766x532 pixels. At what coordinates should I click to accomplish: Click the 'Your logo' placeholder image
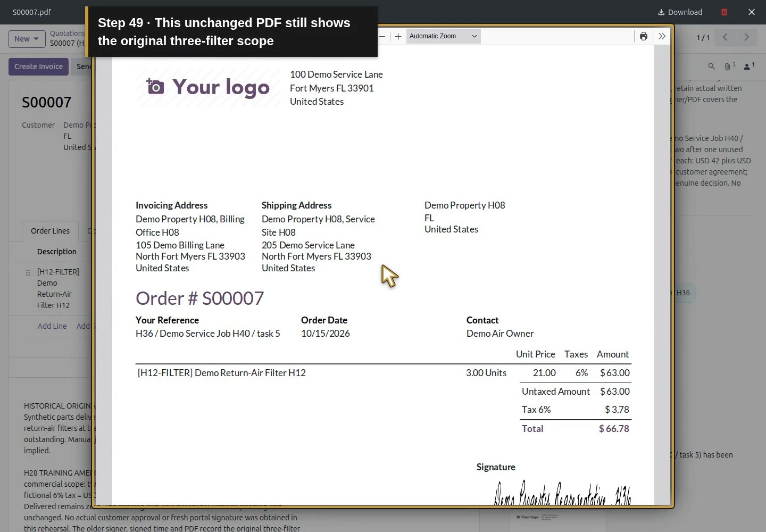click(x=208, y=87)
